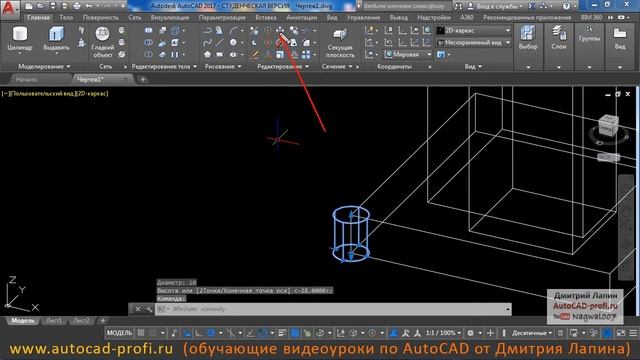Switch to the Визуализация ribbon tab
Viewport: 640px width, 360px height.
[170, 18]
